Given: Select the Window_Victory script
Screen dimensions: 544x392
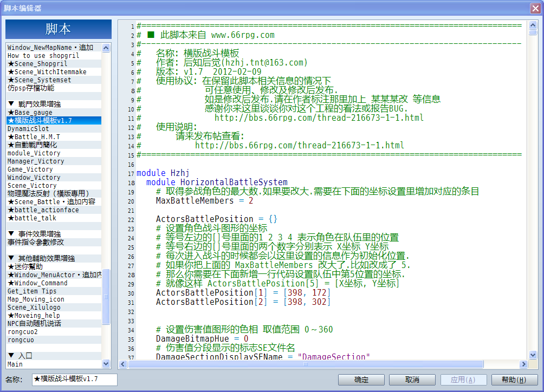Looking at the screenshot, I should click(54, 178).
